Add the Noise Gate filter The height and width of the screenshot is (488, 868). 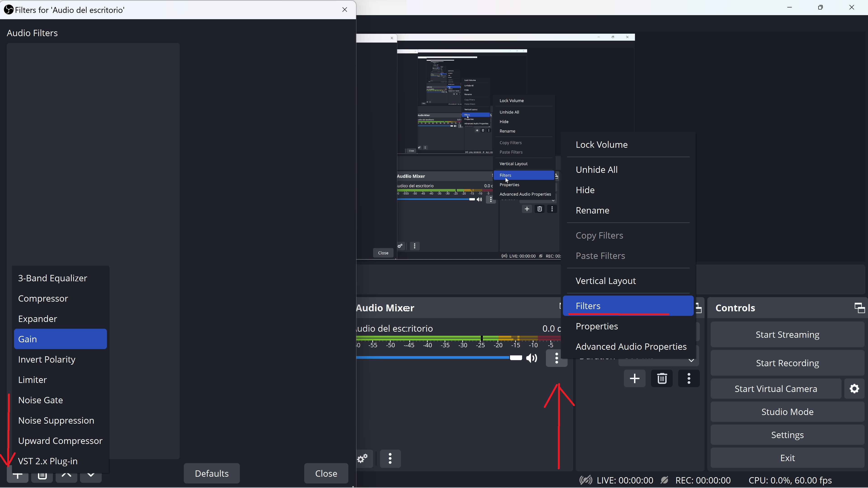point(60,400)
